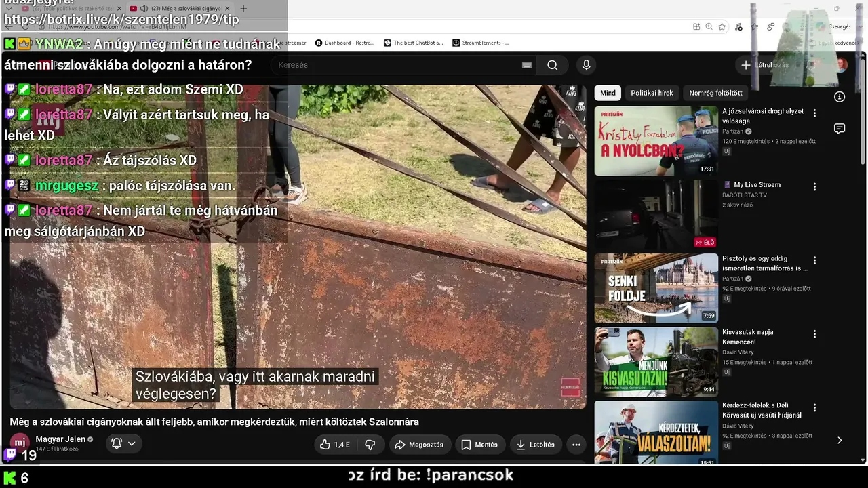The image size is (868, 488).
Task: Switch to the '(23) Még a szlovákiai' browser tab
Action: 180,9
